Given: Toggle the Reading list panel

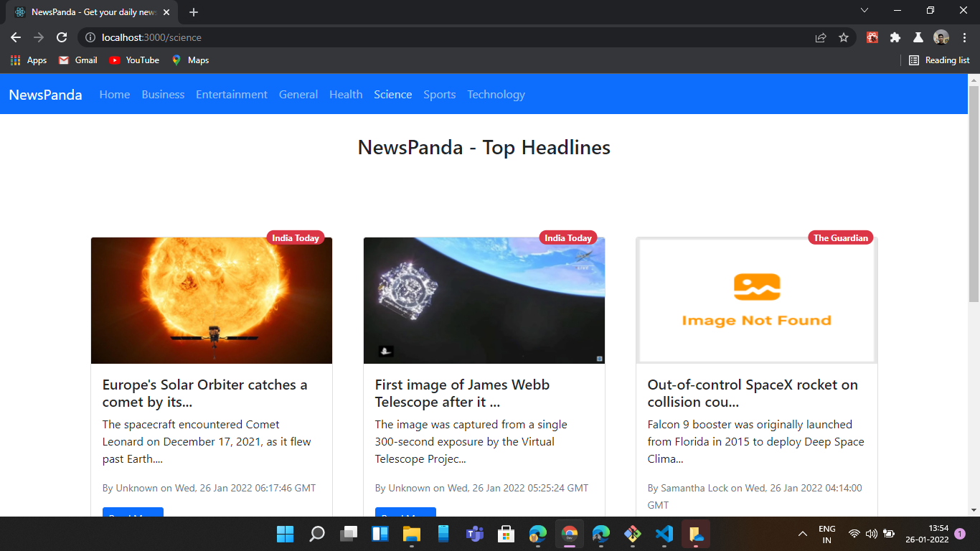Looking at the screenshot, I should pyautogui.click(x=938, y=60).
